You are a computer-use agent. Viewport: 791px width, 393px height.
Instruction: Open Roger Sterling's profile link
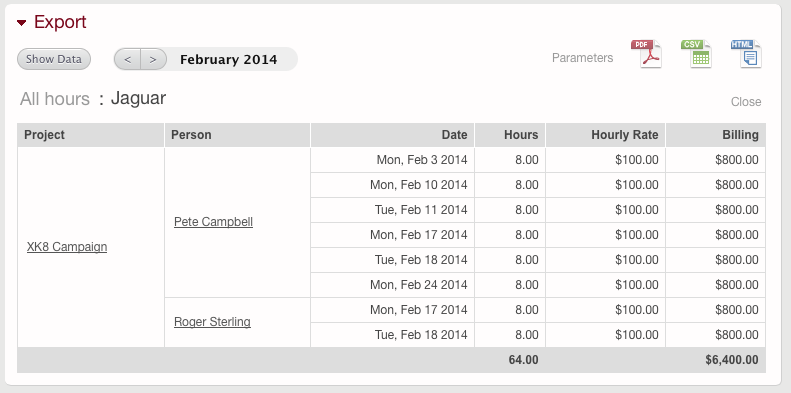tap(212, 322)
